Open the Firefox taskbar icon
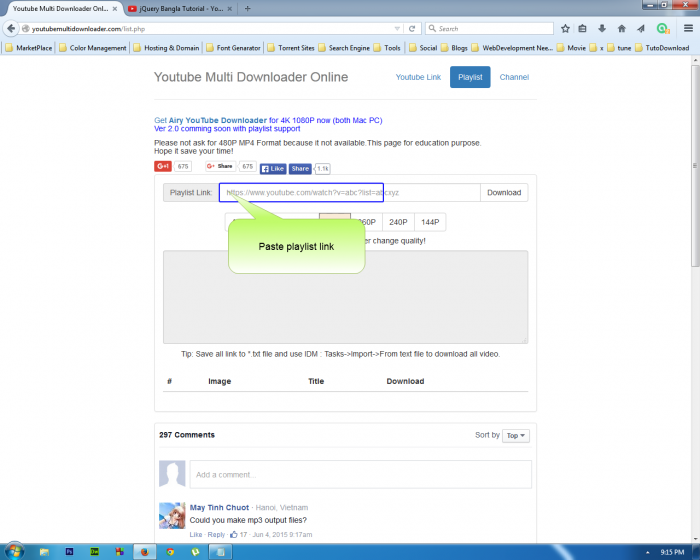 pos(144,552)
